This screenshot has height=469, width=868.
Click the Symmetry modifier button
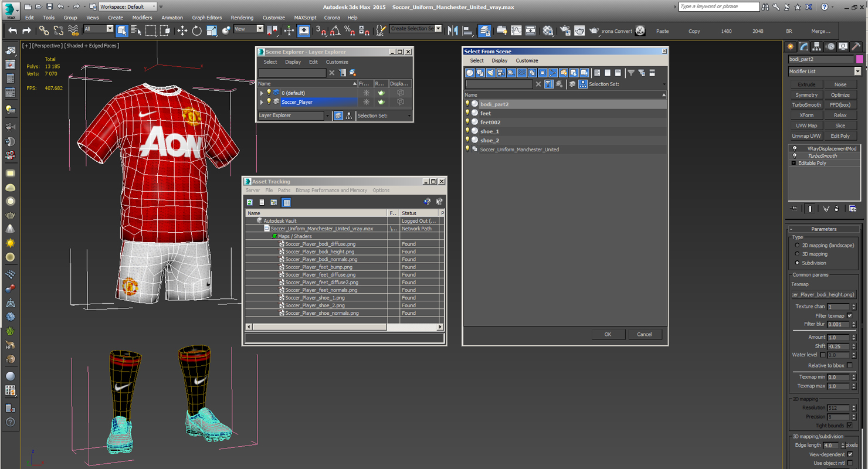806,95
